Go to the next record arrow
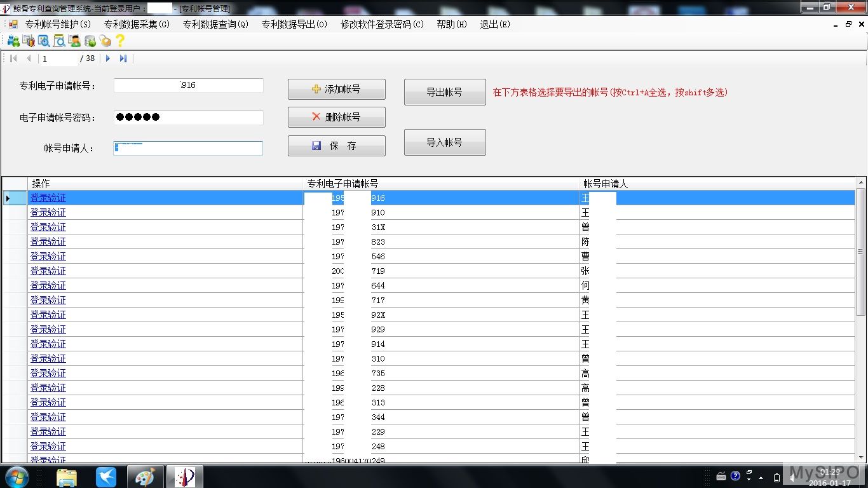The image size is (868, 488). [x=108, y=58]
